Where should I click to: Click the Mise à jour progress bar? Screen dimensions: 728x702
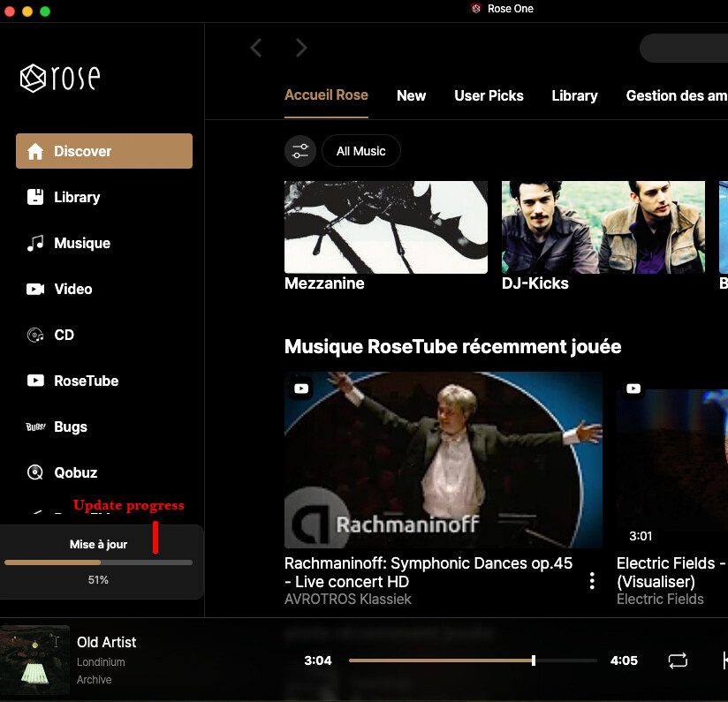click(98, 562)
